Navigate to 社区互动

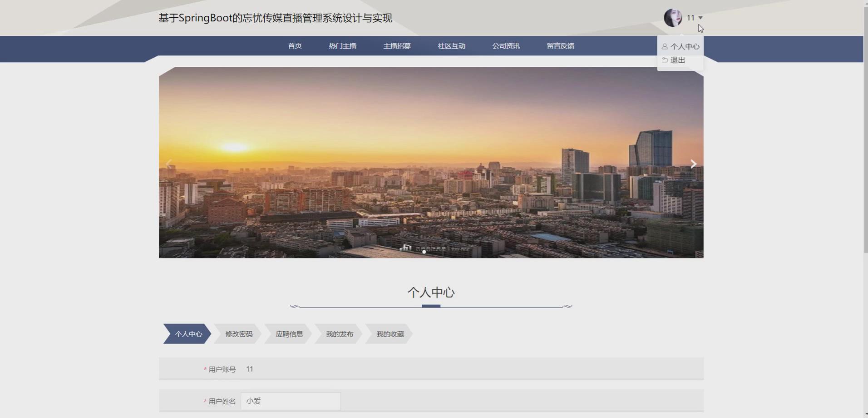coord(452,46)
